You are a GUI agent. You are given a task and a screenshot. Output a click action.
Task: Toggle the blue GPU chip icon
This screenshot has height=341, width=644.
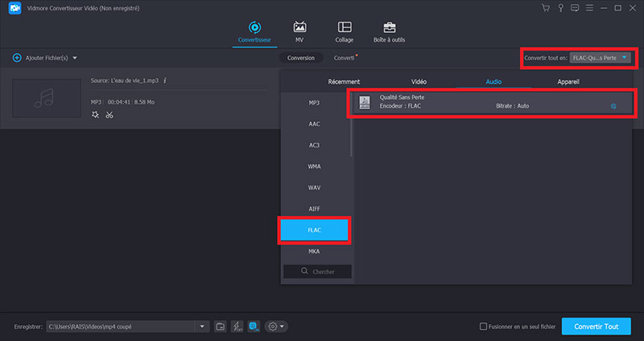(x=254, y=327)
